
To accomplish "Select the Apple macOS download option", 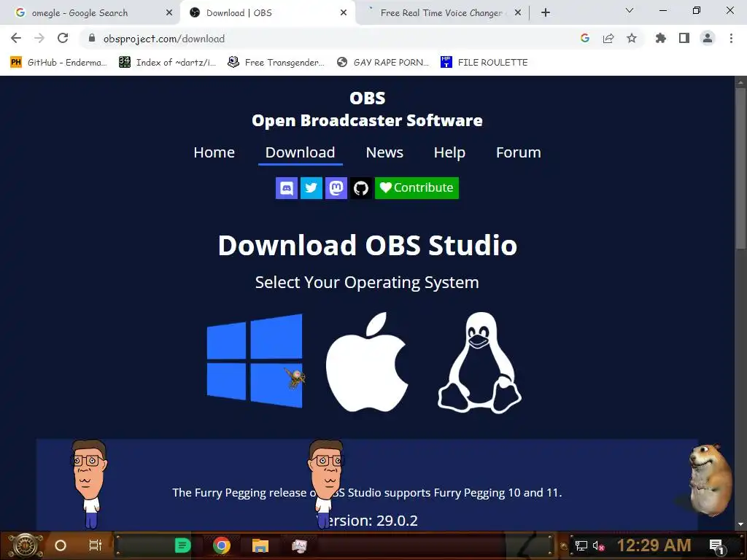I will 368,362.
